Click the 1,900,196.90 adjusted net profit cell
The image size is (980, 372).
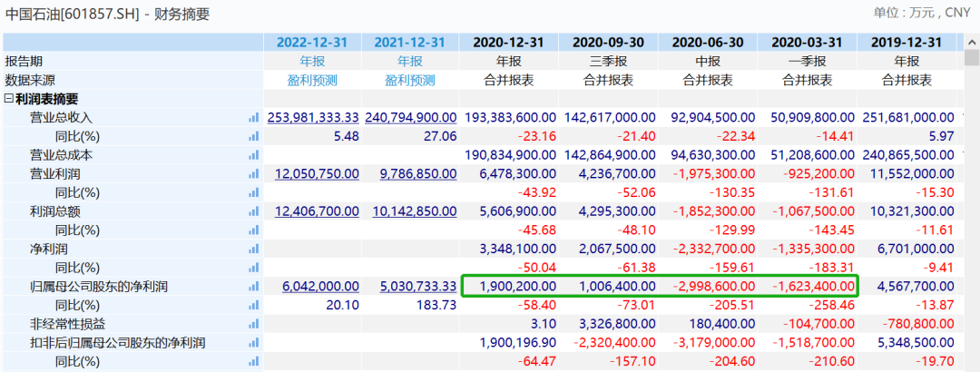click(x=517, y=343)
